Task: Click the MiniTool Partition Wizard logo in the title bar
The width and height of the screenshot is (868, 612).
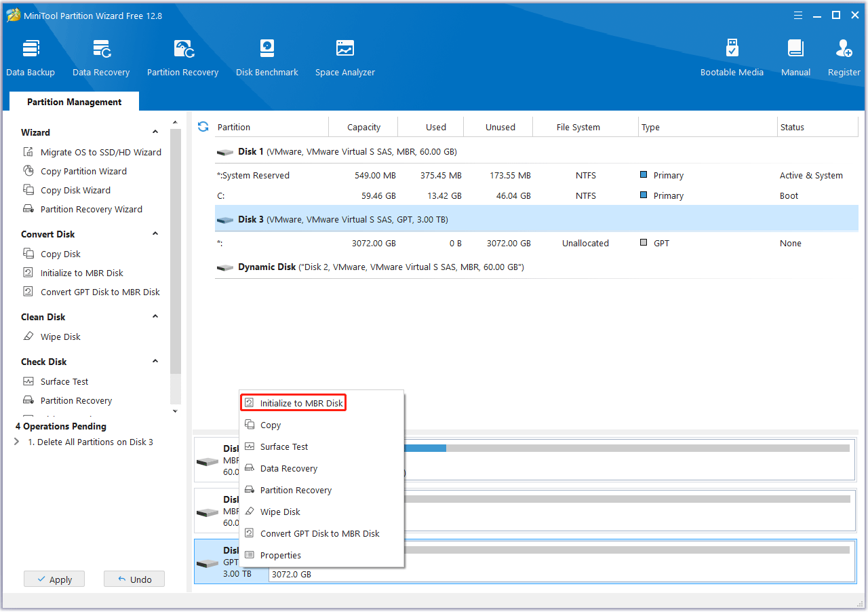Action: pyautogui.click(x=14, y=15)
